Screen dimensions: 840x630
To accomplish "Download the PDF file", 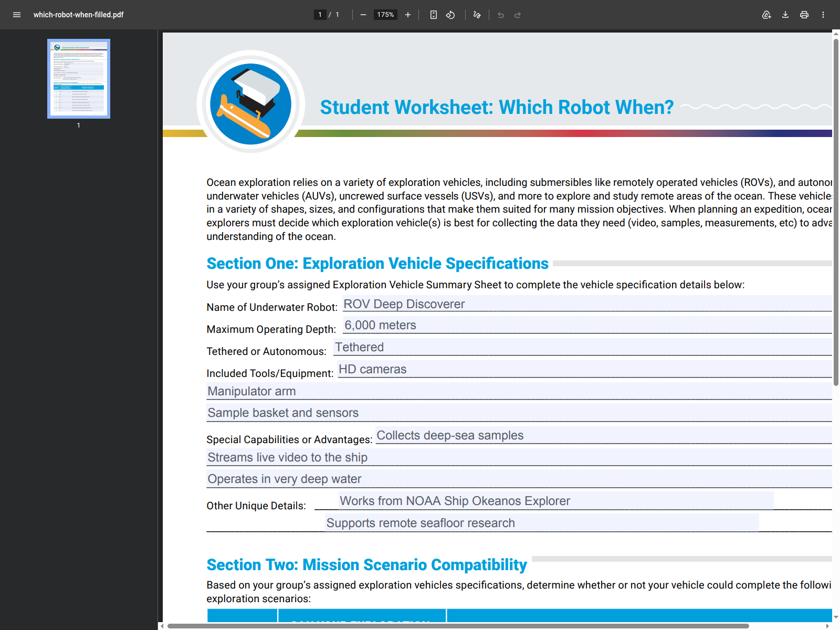I will (x=785, y=15).
